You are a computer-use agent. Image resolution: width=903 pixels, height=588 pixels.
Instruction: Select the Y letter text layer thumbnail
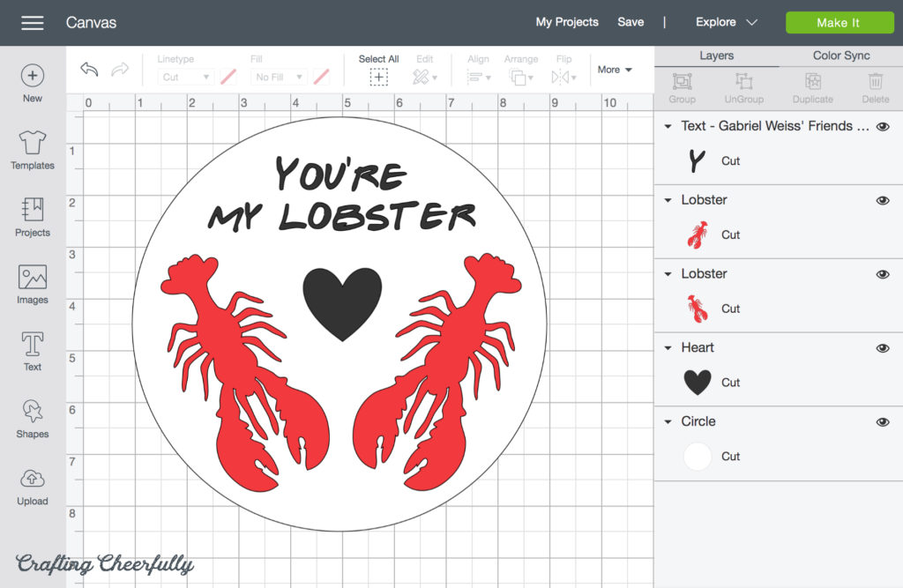(697, 160)
